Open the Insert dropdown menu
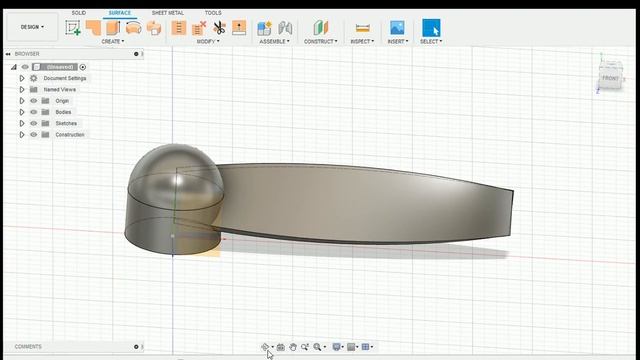Screen dimensions: 640x360 coord(398,41)
